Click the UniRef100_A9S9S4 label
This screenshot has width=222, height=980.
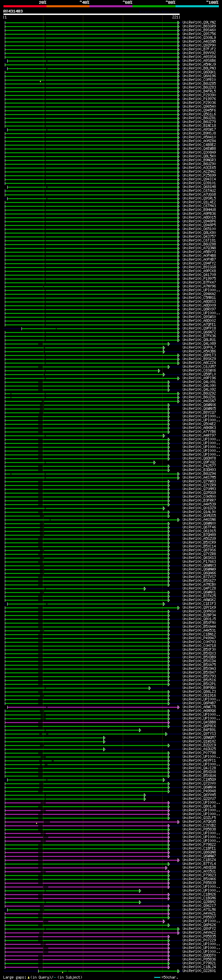click(x=199, y=57)
